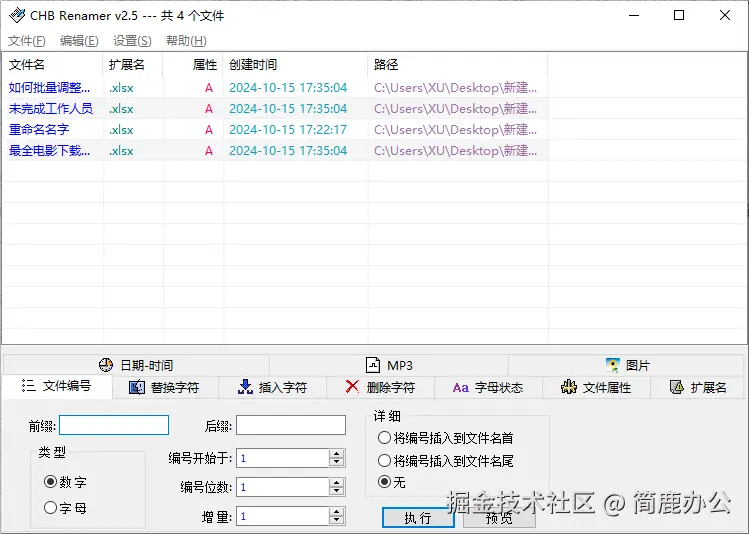
Task: Open the 设置(S) menu
Action: coord(132,41)
